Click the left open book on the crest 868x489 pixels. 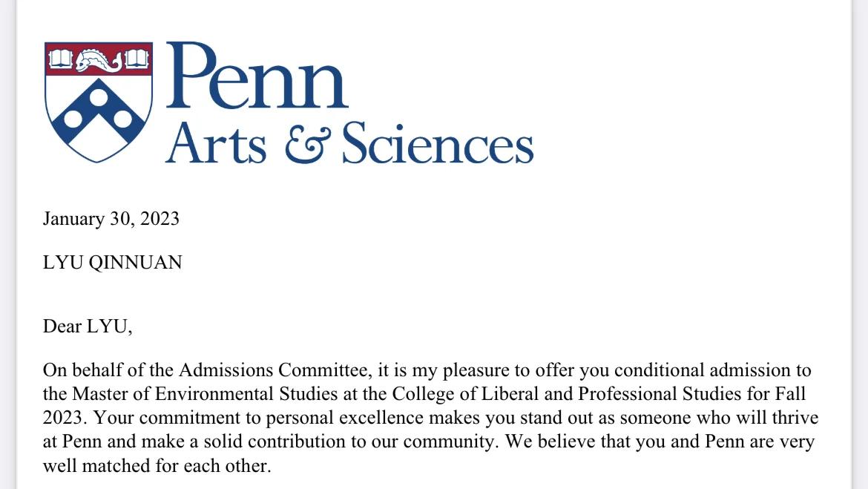(x=62, y=59)
